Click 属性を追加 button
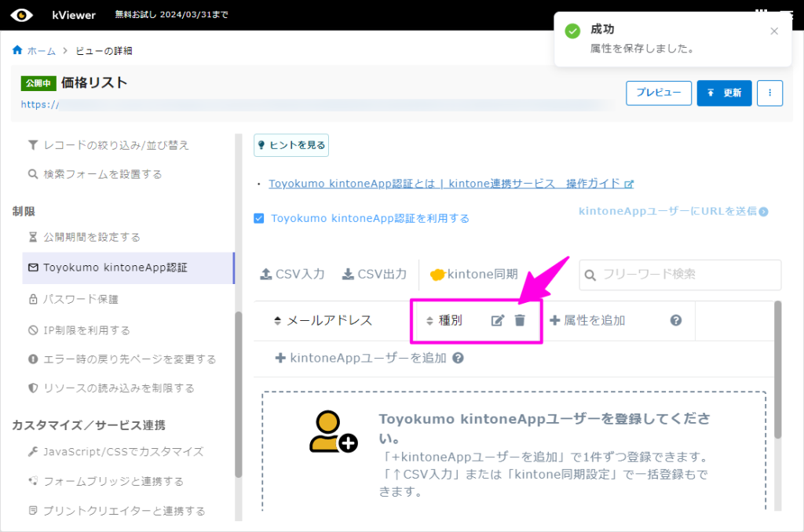 tap(587, 321)
